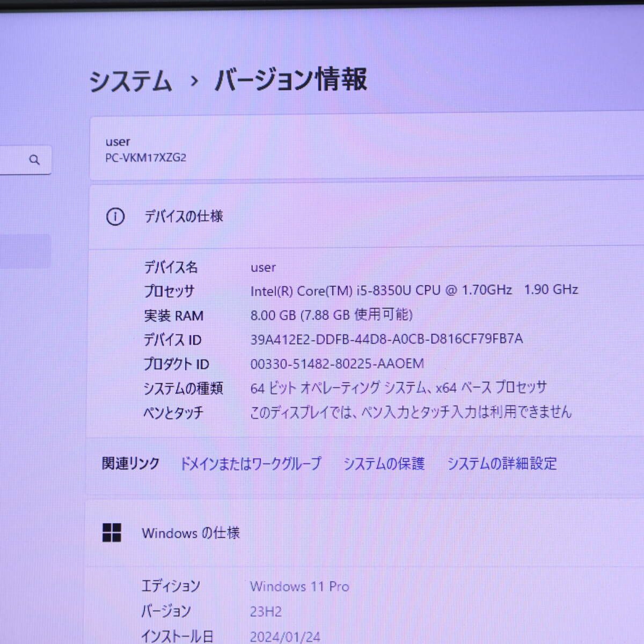This screenshot has height=644, width=644.
Task: Click the device specifications info icon
Action: click(115, 217)
